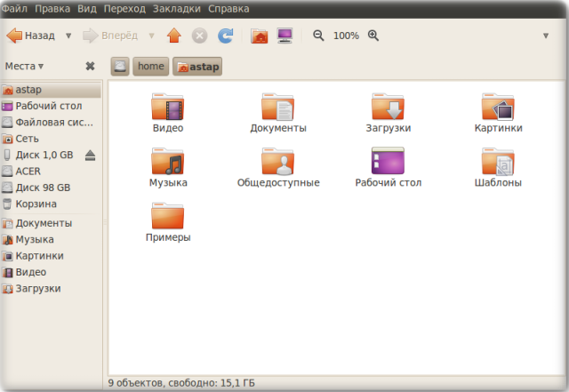Open the view mode dropdown at toolbar right
The width and height of the screenshot is (569, 392).
coord(546,36)
